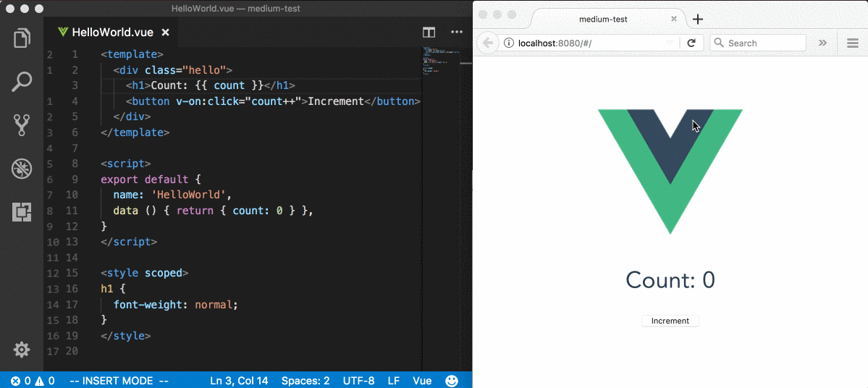The image size is (868, 388).
Task: Click the INSERT MODE status bar entry
Action: pos(119,381)
